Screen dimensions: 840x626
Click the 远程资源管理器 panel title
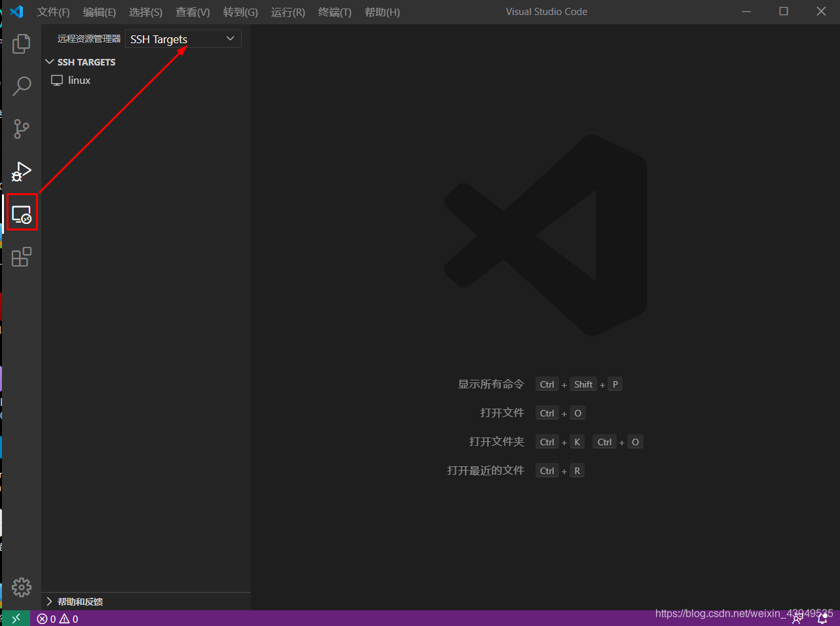(x=89, y=39)
